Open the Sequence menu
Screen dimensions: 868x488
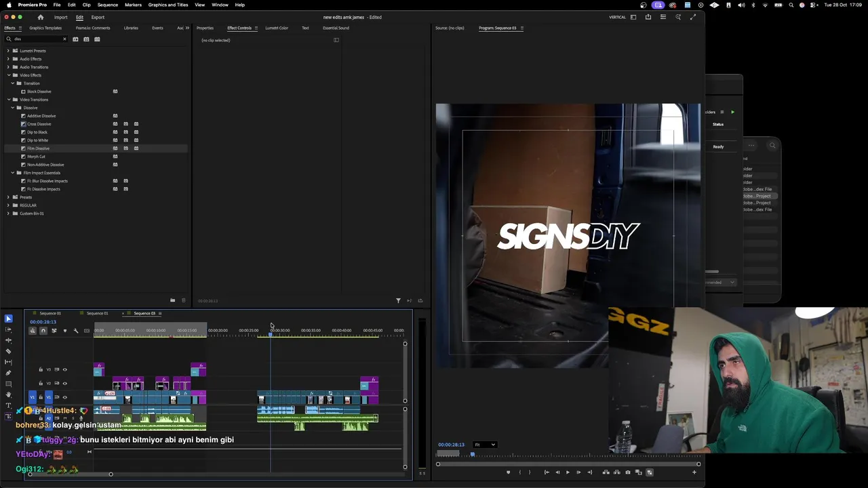pos(107,5)
